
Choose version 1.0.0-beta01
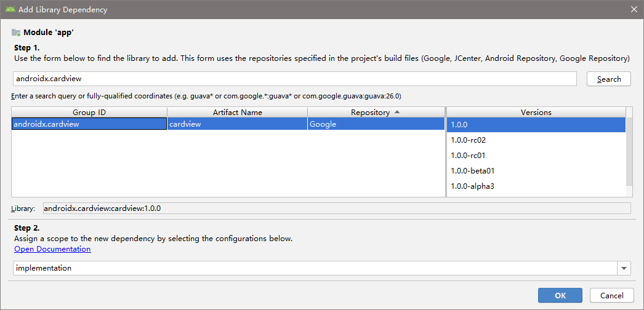point(536,170)
